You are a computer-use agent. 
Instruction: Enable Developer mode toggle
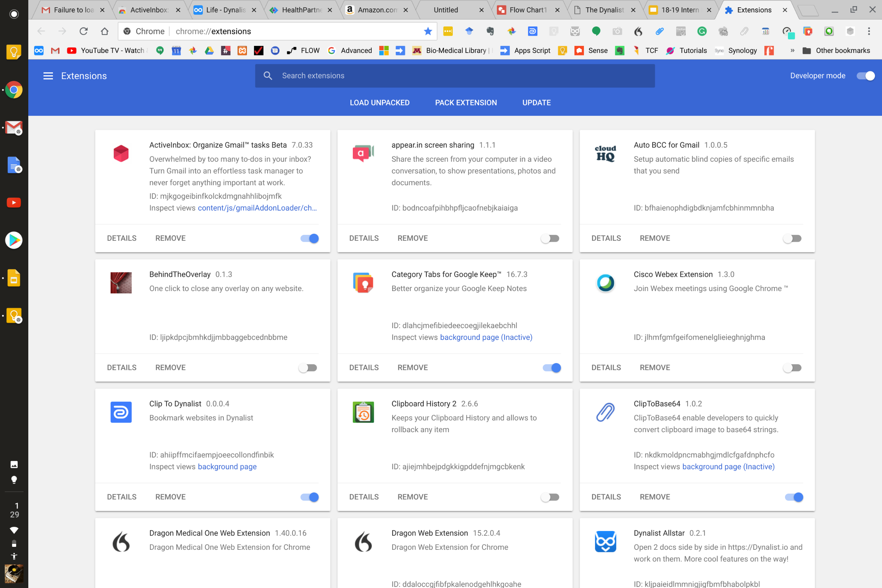point(864,76)
